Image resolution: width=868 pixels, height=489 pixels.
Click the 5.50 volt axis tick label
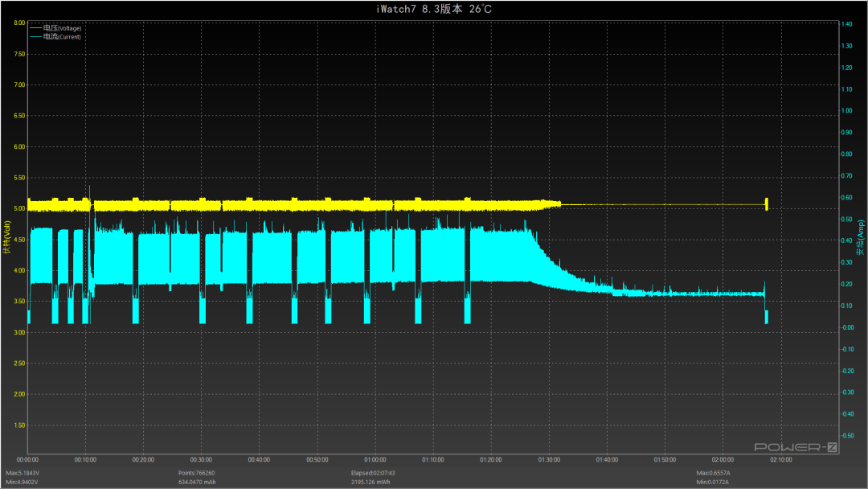click(x=19, y=178)
